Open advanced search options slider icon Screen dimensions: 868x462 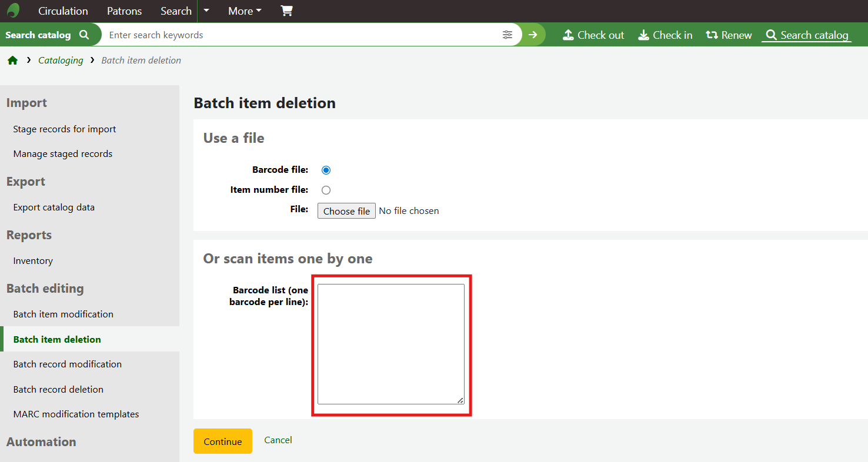[508, 35]
